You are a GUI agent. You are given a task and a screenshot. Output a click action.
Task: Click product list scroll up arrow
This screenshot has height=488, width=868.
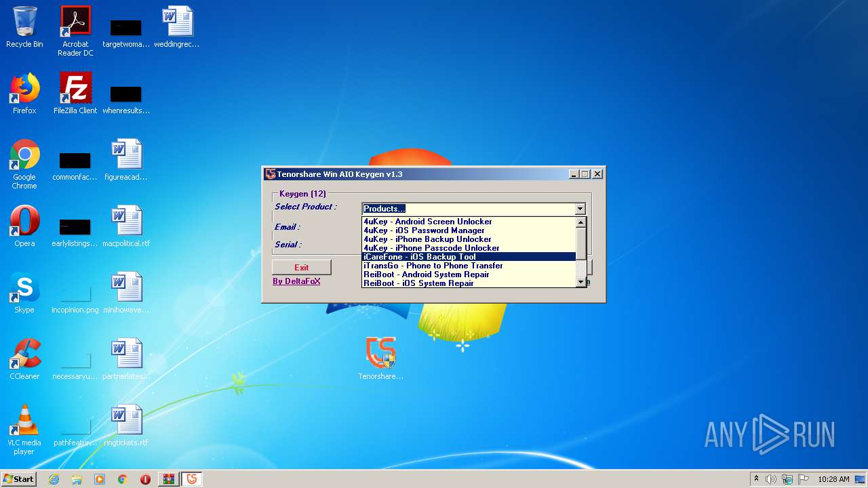pos(580,222)
